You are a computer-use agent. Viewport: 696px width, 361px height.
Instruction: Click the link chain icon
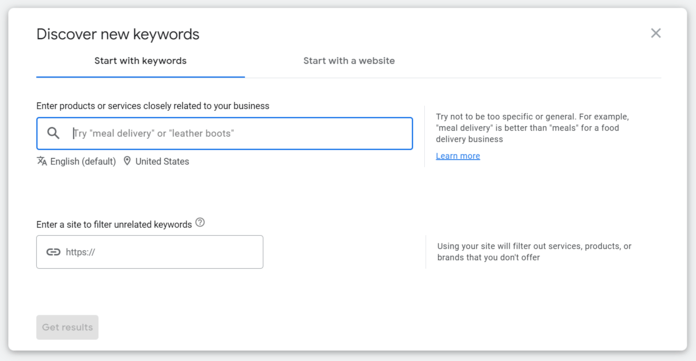click(x=53, y=252)
